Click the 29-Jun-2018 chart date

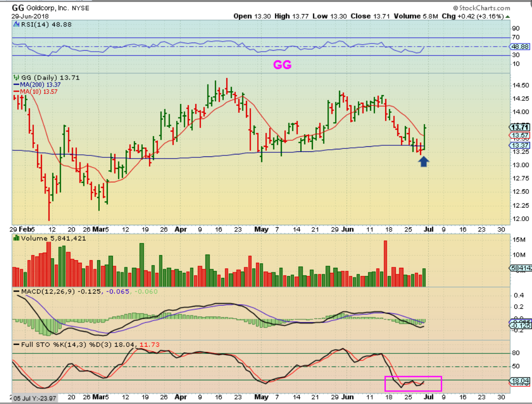[30, 16]
